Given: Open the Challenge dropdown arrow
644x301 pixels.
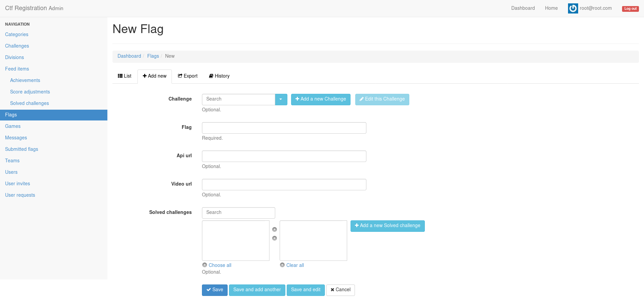Looking at the screenshot, I should 281,99.
